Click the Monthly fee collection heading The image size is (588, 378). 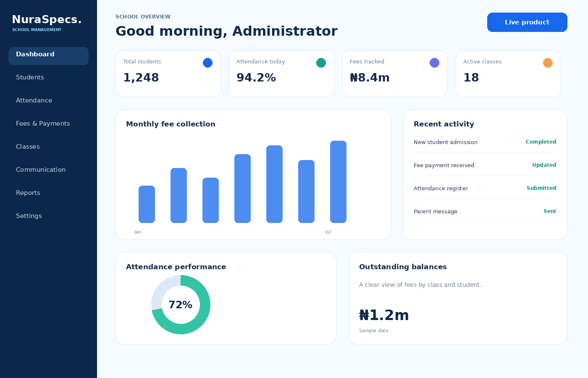(171, 124)
